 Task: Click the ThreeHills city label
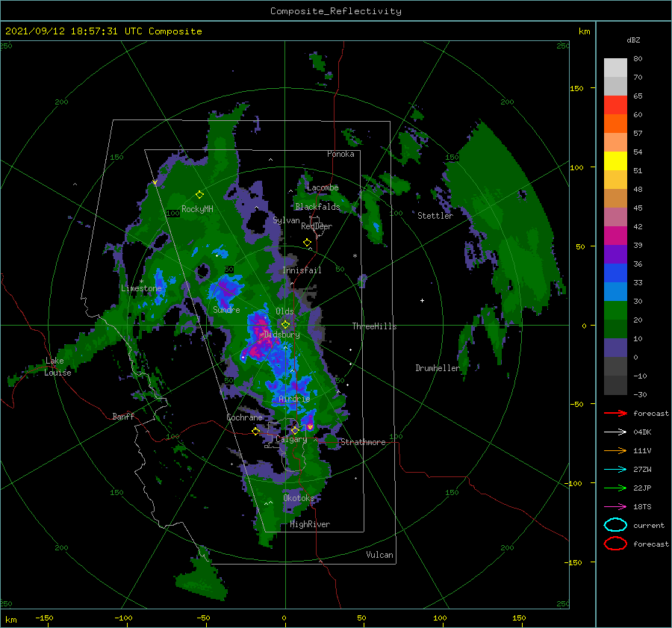374,326
